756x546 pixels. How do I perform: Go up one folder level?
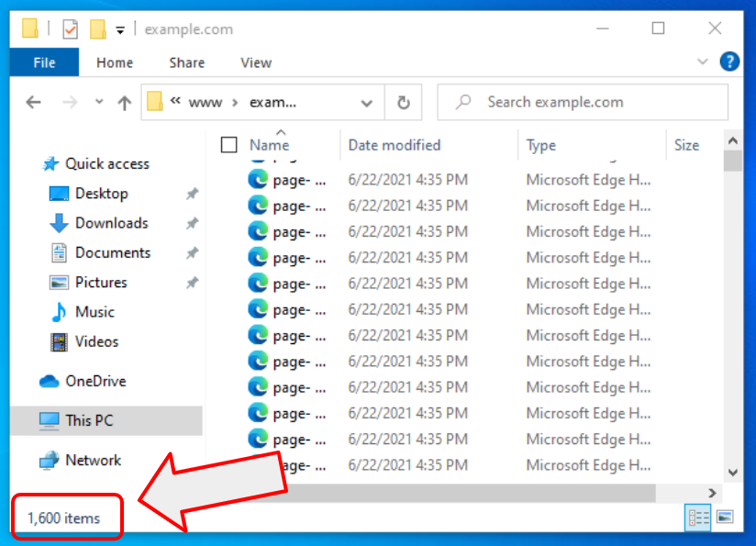[125, 102]
